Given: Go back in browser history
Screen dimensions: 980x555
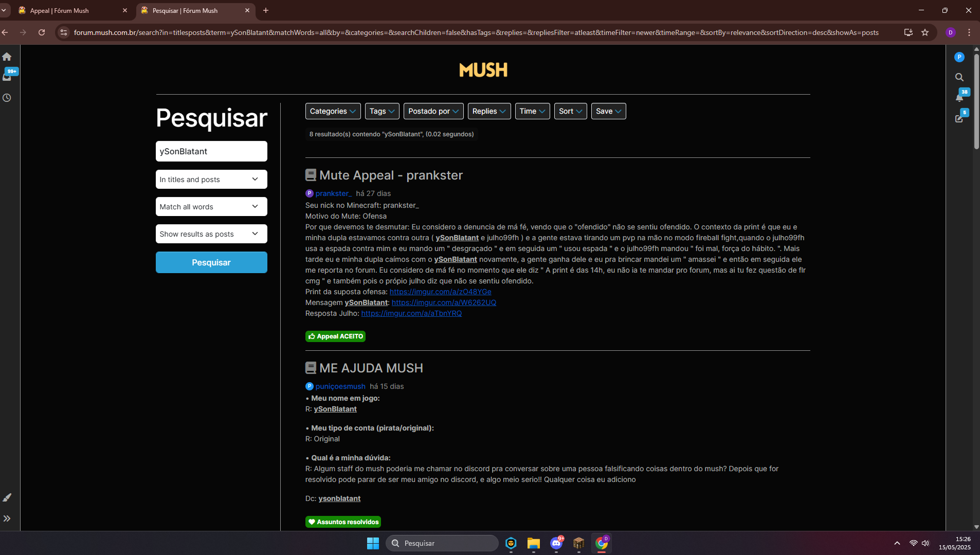Looking at the screenshot, I should tap(5, 32).
